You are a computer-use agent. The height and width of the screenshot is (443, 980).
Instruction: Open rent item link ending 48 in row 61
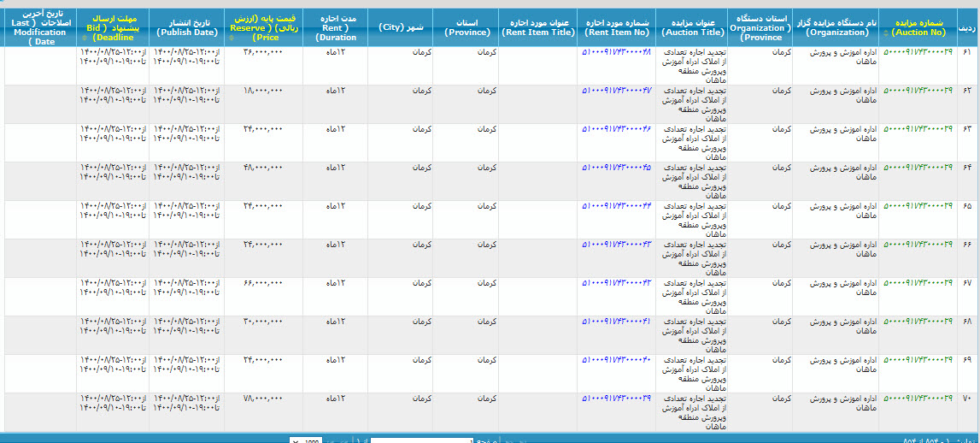(x=616, y=52)
